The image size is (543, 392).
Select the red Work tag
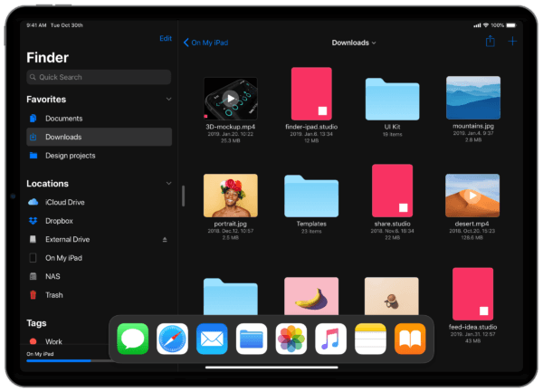pos(52,341)
